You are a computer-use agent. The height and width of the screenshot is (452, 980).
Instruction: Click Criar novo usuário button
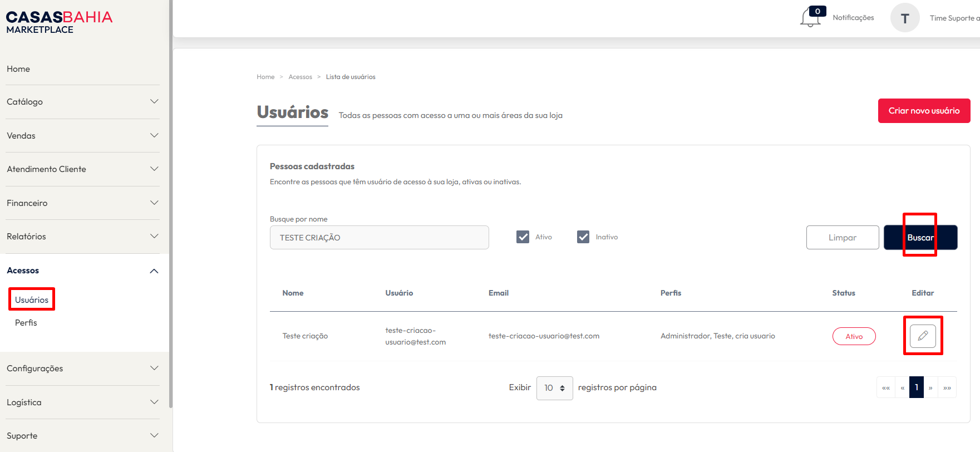[x=924, y=111]
